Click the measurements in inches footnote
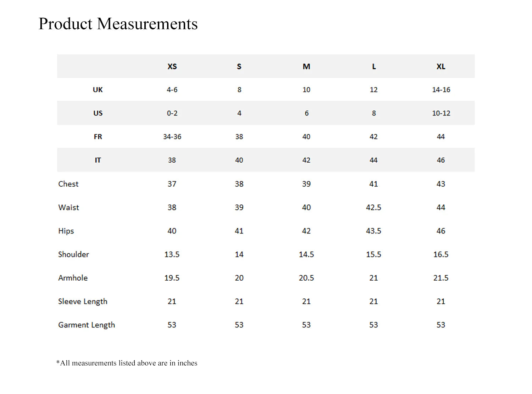This screenshot has height=394, width=532. coord(127,363)
